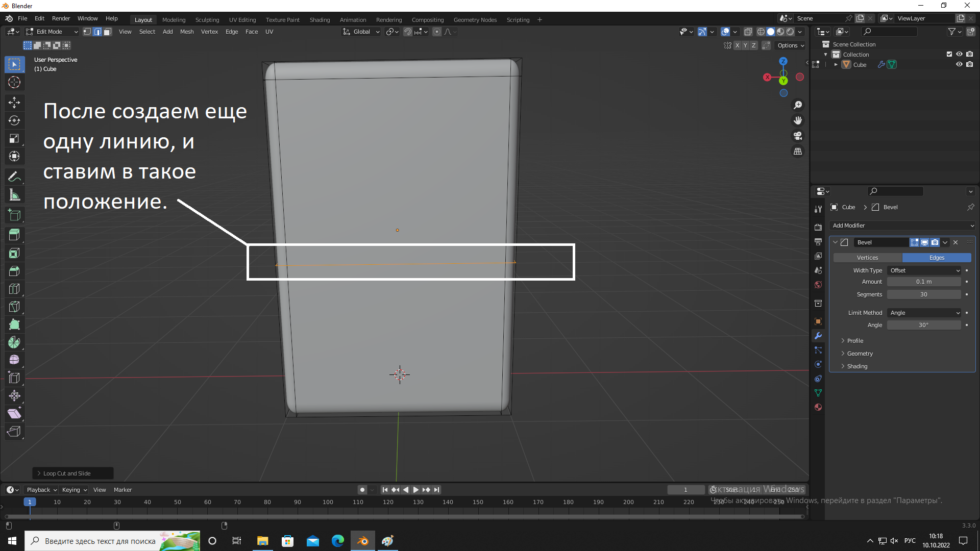Select Edges affect mode in Bevel

[x=937, y=258]
